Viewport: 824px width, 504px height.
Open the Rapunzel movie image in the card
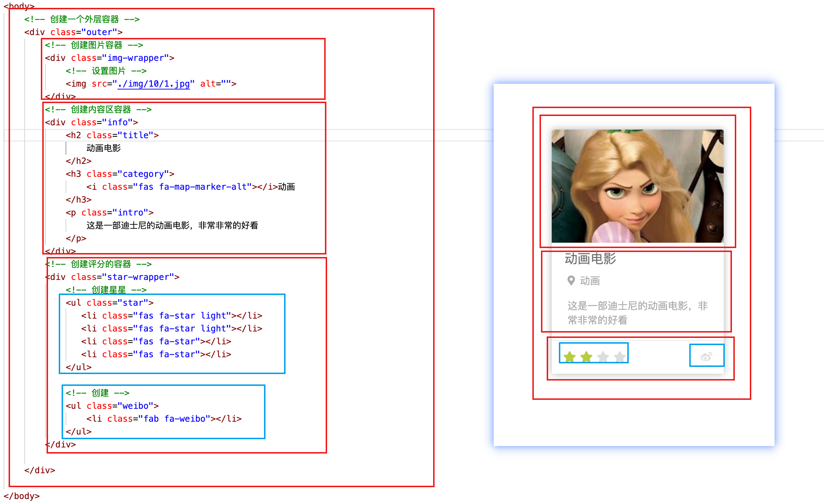click(x=637, y=186)
